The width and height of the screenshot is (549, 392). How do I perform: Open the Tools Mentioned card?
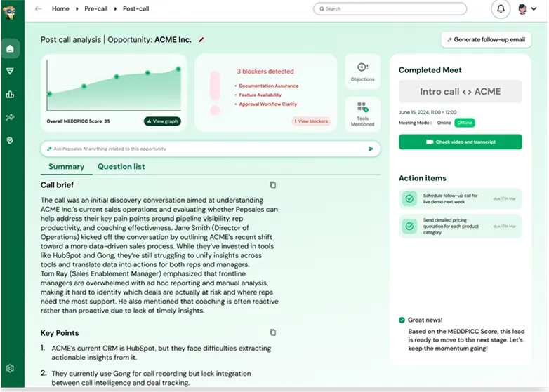click(362, 114)
